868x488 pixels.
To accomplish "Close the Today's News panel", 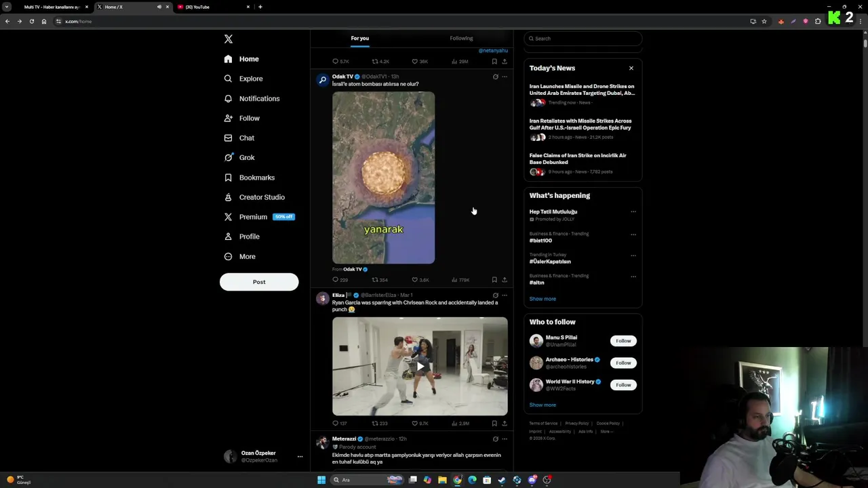I will (631, 68).
